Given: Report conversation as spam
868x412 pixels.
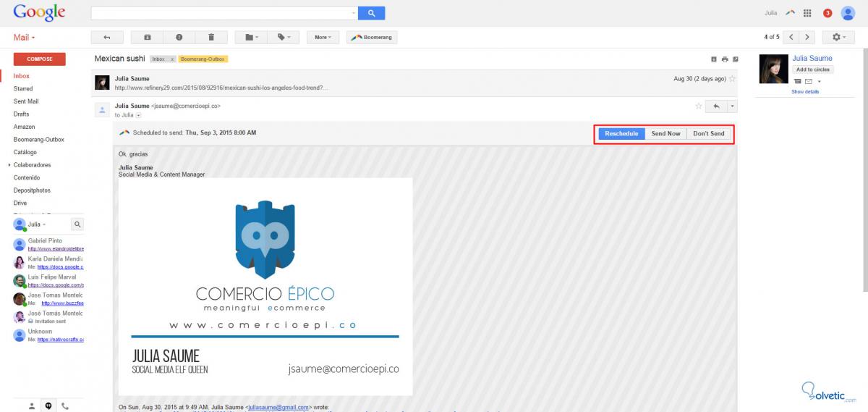Looking at the screenshot, I should (x=179, y=37).
